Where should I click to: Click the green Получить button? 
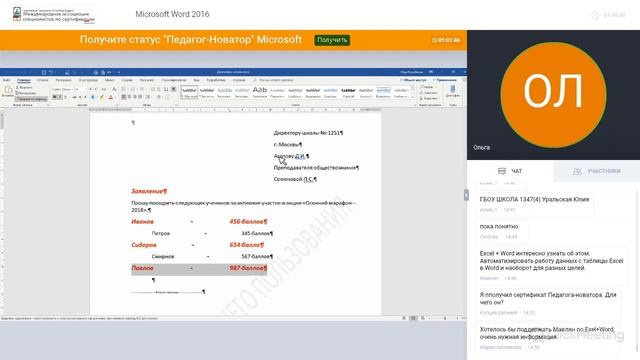pos(332,40)
